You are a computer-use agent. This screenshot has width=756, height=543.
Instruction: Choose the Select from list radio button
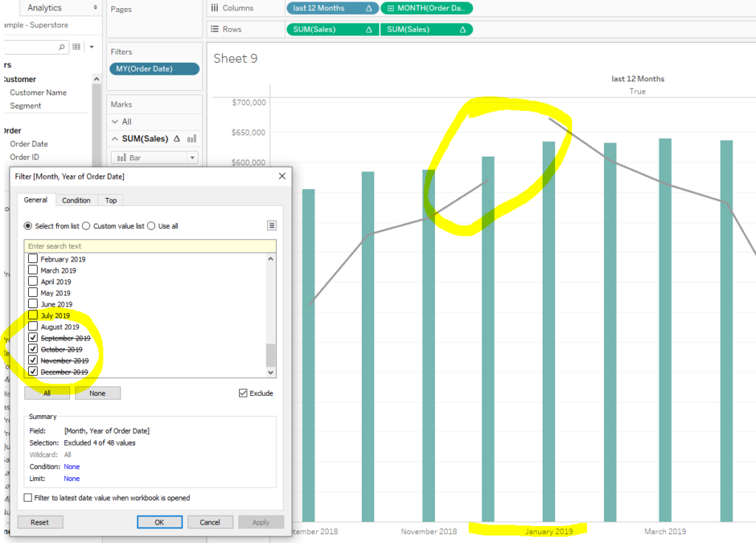[28, 226]
